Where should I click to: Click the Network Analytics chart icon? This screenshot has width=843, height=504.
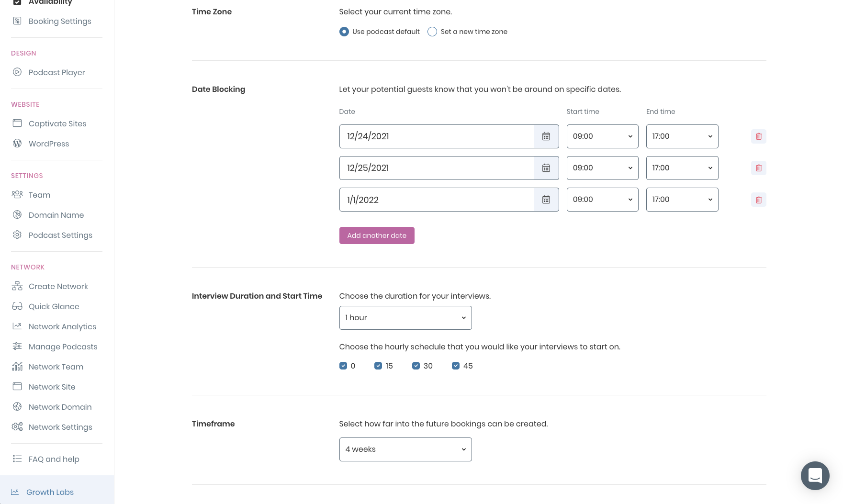[17, 326]
